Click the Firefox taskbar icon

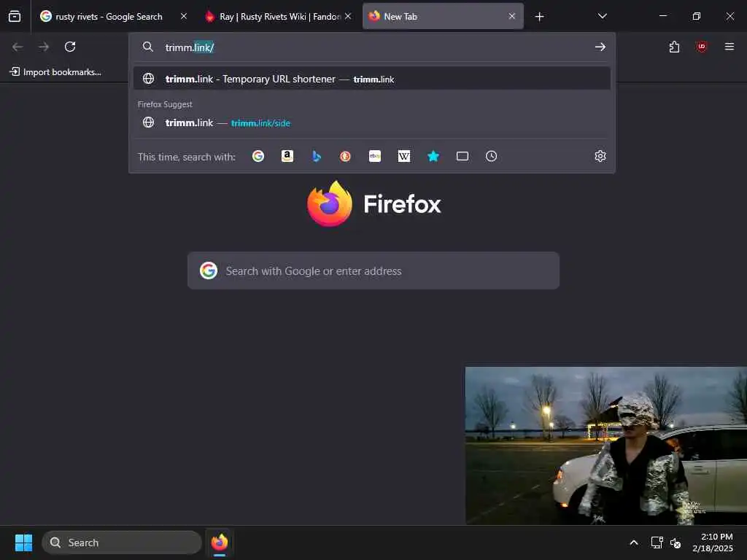pos(220,542)
